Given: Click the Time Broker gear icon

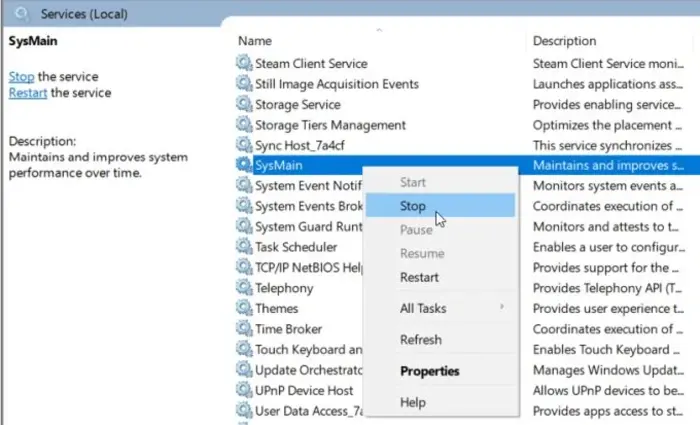Looking at the screenshot, I should [244, 329].
